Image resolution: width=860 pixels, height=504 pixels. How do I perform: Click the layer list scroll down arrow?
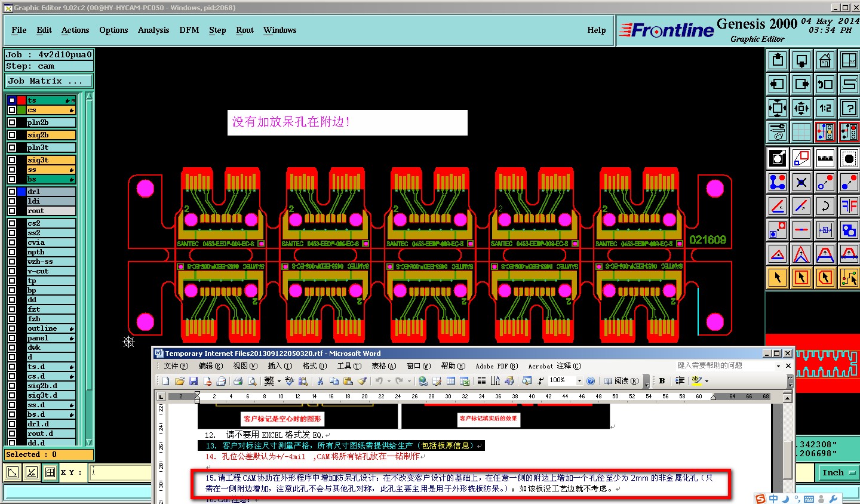point(90,442)
